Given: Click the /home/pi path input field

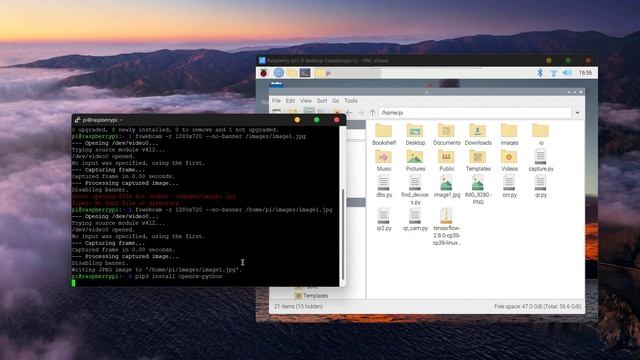Looking at the screenshot, I should coord(475,113).
